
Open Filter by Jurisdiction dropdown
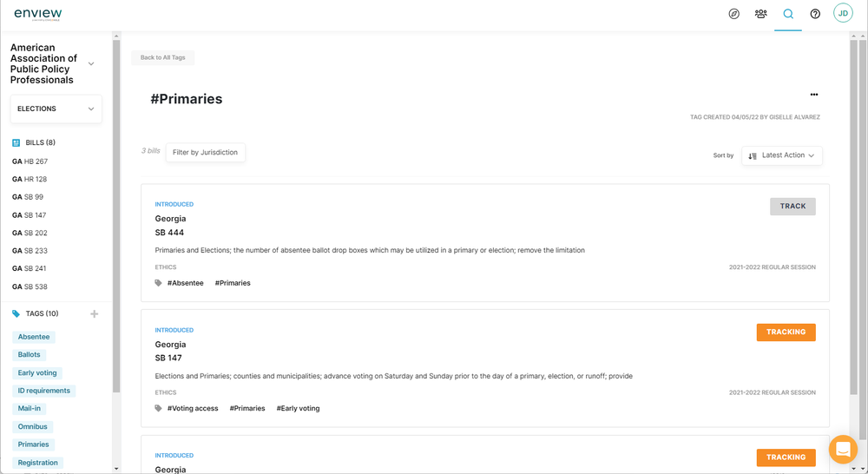[x=206, y=152]
